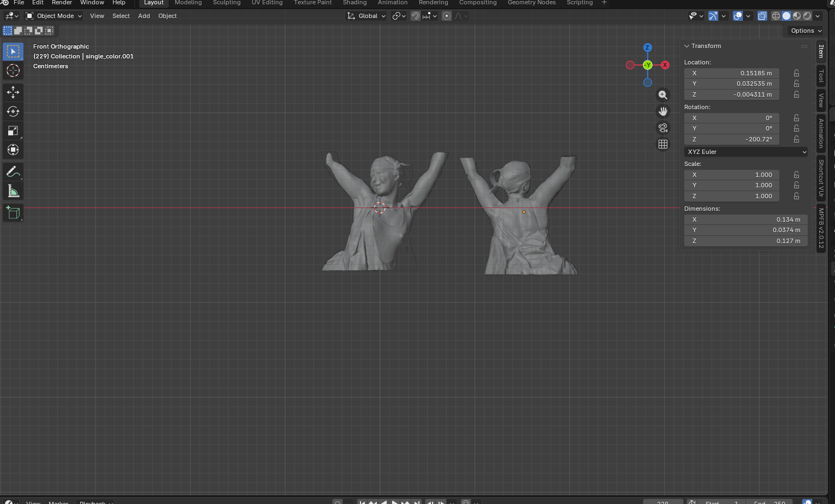
Task: Toggle camera view icon in viewport
Action: coord(663,128)
